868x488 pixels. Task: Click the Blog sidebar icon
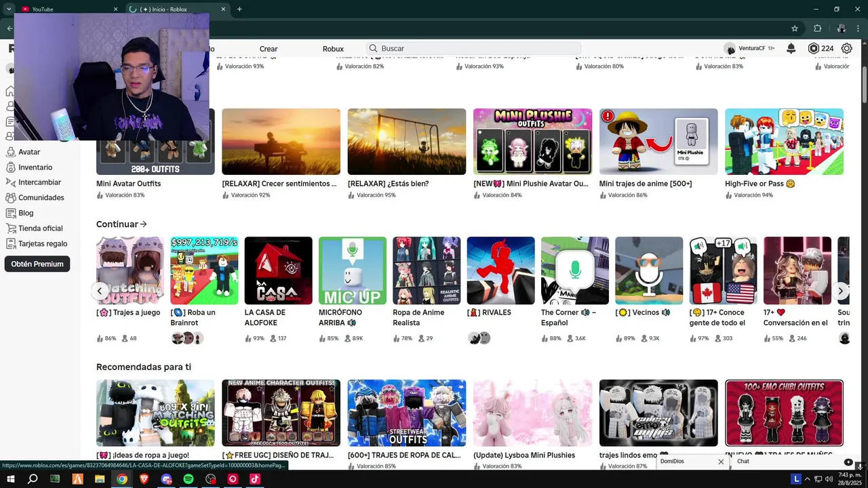click(x=10, y=213)
